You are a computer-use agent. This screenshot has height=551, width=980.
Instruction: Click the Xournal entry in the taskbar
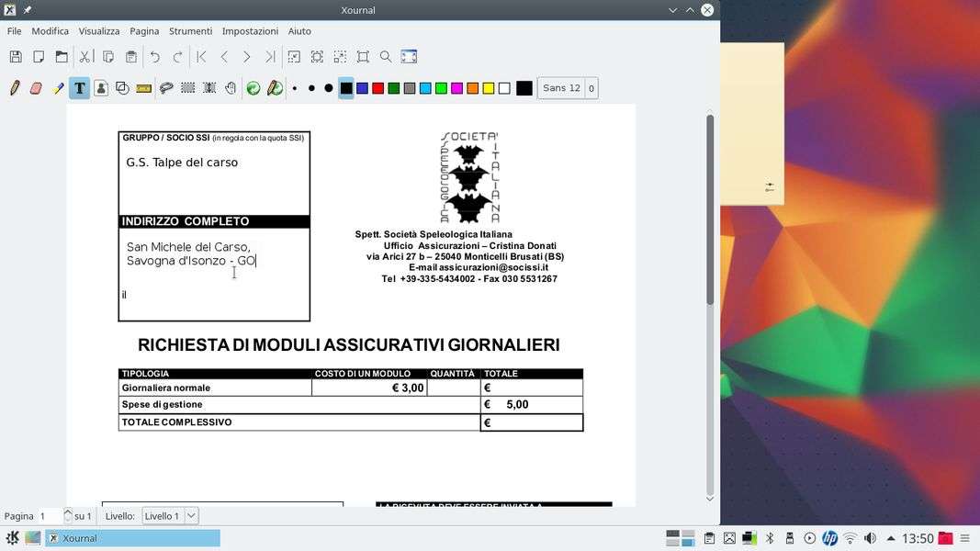pyautogui.click(x=132, y=538)
